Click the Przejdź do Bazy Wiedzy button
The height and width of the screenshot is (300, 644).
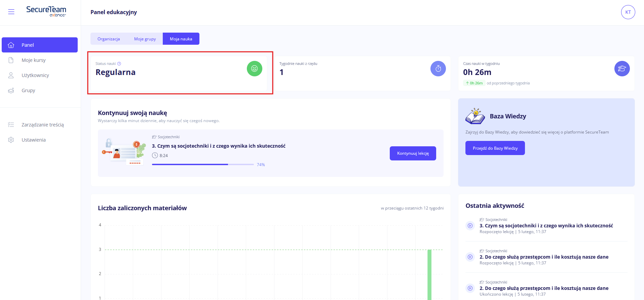pos(495,148)
